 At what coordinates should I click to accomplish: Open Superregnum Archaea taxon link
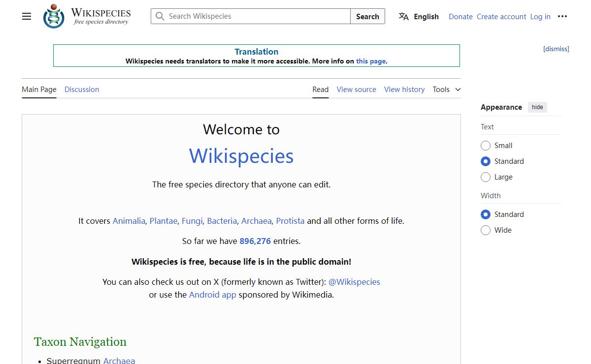click(x=119, y=361)
